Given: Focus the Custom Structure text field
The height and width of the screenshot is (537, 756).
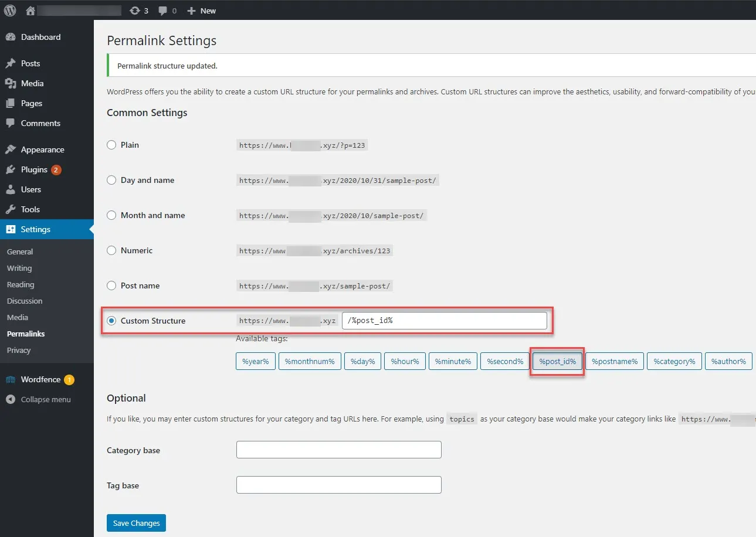Looking at the screenshot, I should pyautogui.click(x=445, y=321).
